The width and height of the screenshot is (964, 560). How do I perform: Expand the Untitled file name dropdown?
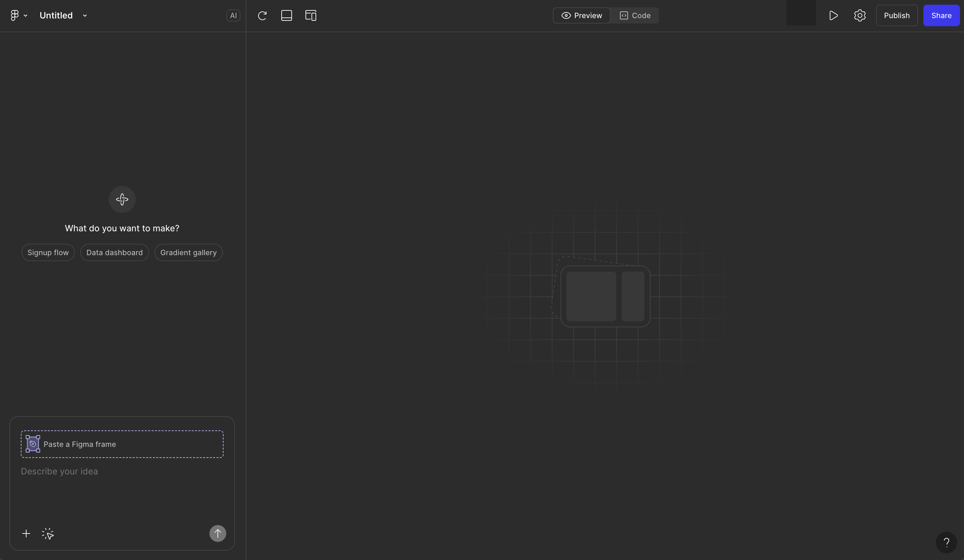coord(85,16)
